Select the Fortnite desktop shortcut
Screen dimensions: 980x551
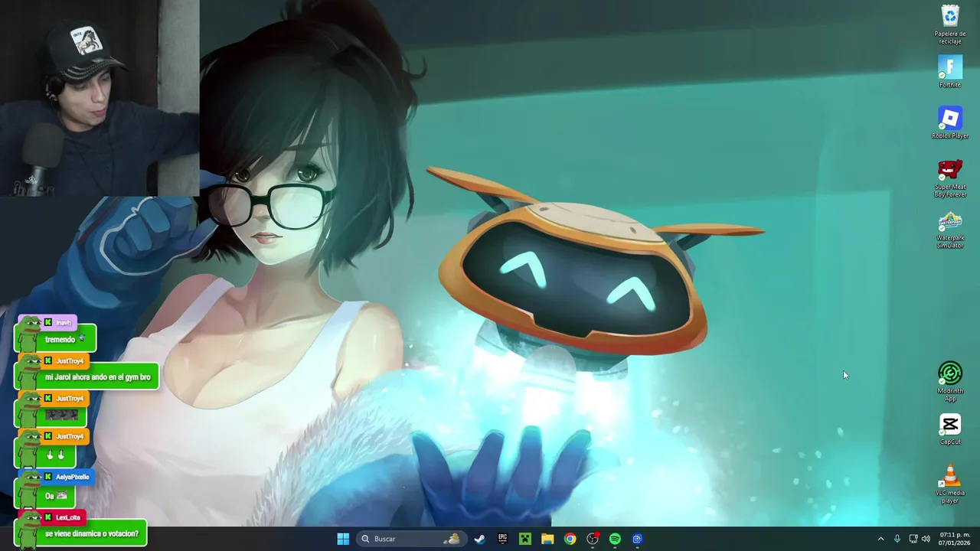950,72
